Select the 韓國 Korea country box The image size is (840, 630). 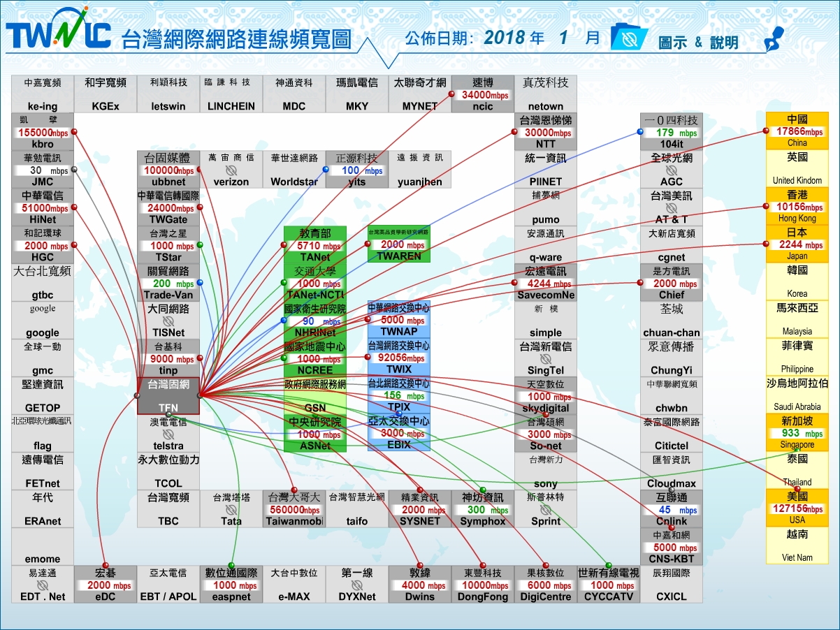pyautogui.click(x=797, y=282)
